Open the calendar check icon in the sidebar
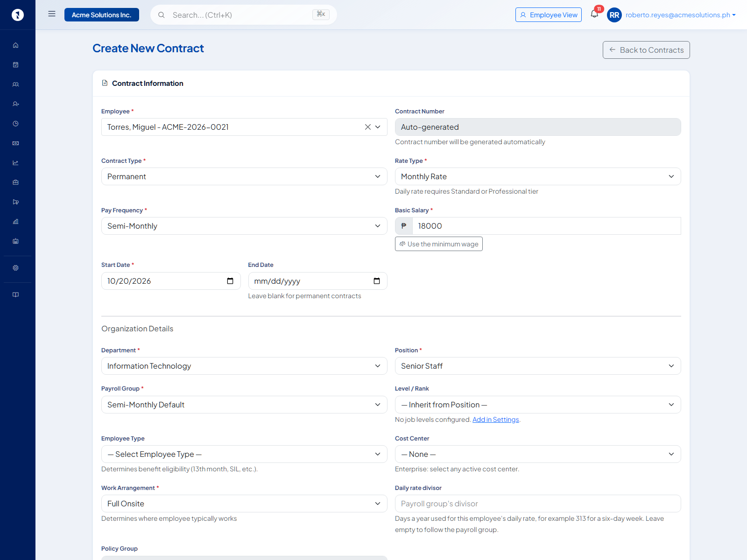This screenshot has height=560, width=747. (x=15, y=65)
